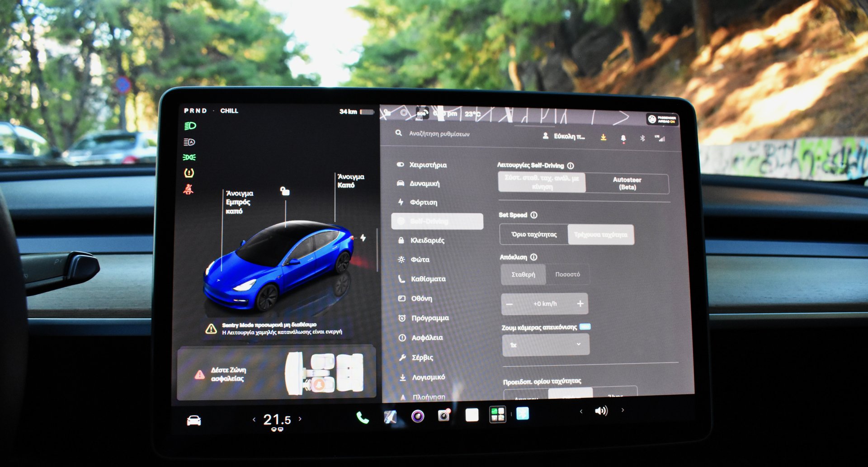868x467 pixels.
Task: Open the Κλειδαριές settings menu
Action: point(427,241)
